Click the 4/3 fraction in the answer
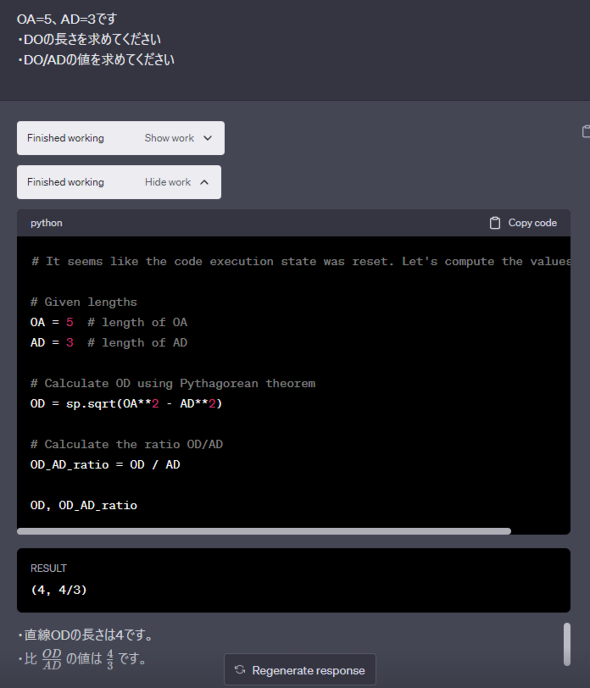This screenshot has height=688, width=590. tap(110, 659)
